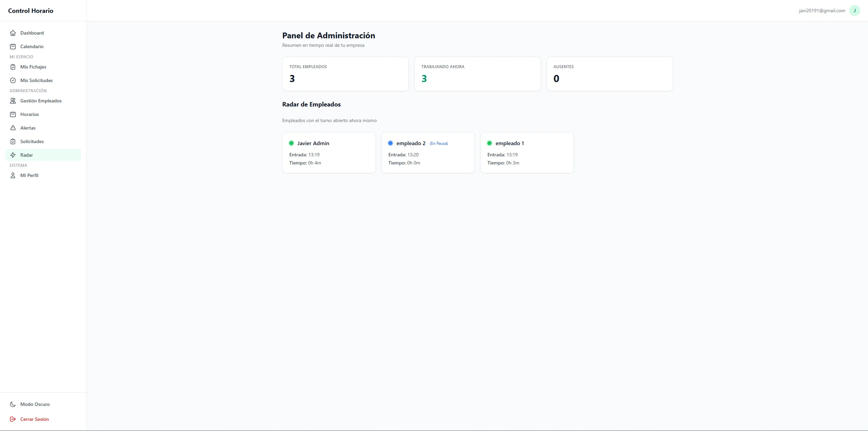868x431 pixels.
Task: Toggle Modo Oscuro dark mode
Action: coord(43,404)
